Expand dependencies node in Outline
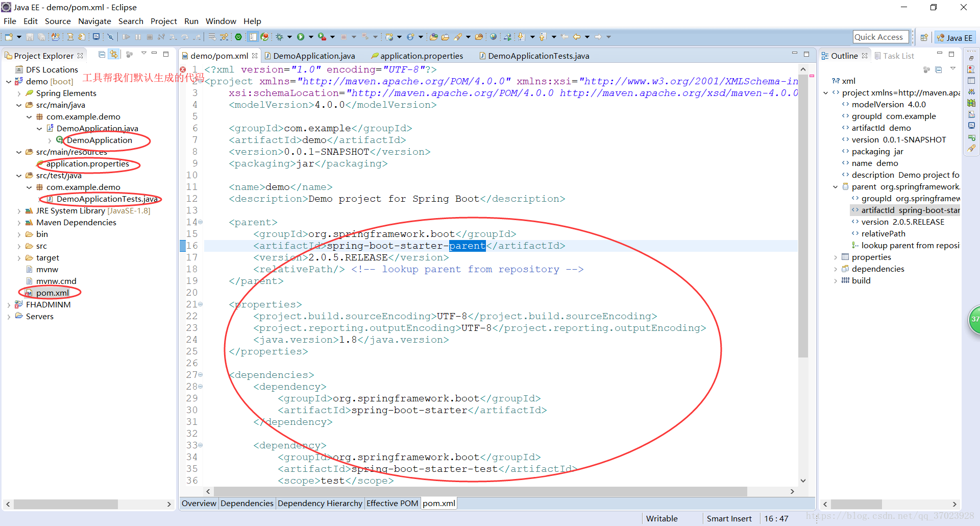980x526 pixels. [836, 269]
